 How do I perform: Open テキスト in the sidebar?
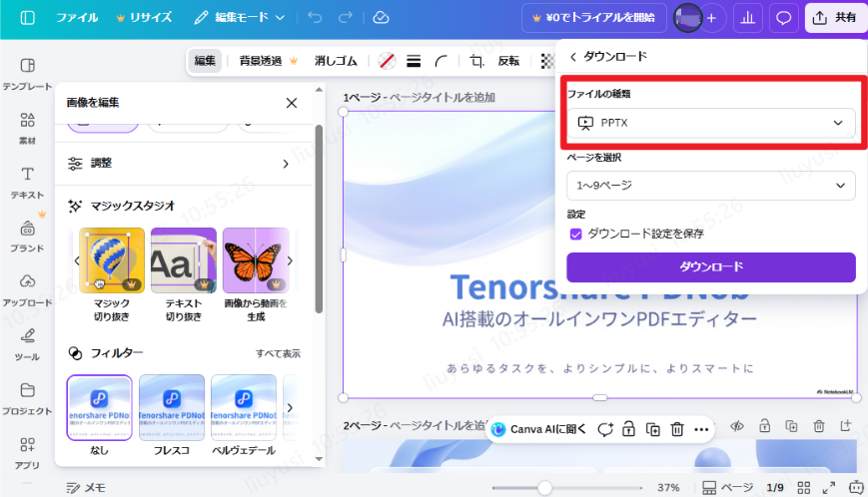(27, 183)
